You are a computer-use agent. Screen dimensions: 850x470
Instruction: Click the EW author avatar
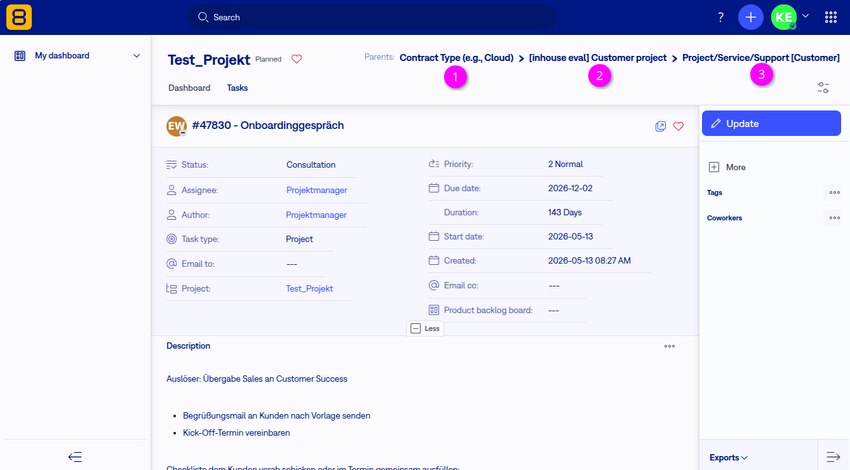(x=176, y=126)
